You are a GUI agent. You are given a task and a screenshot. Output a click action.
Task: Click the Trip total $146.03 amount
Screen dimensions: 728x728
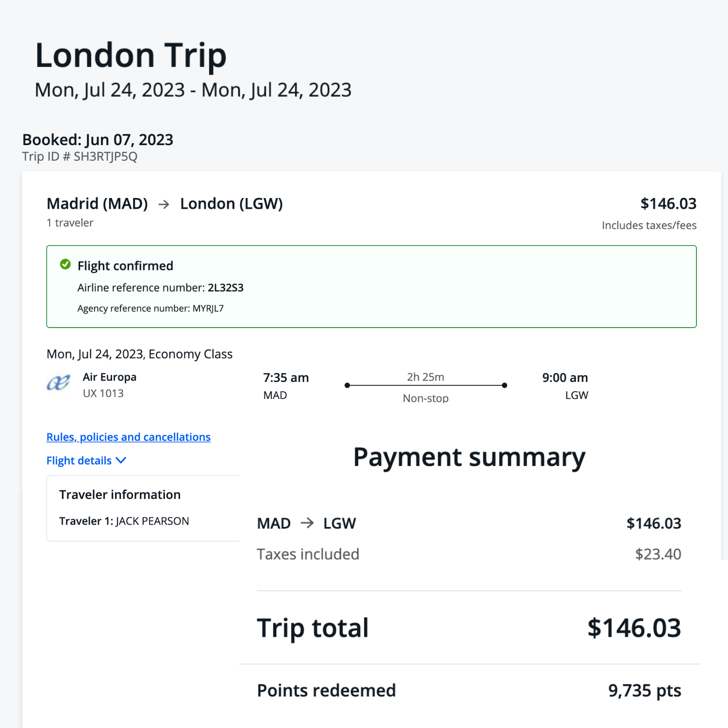pyautogui.click(x=634, y=628)
